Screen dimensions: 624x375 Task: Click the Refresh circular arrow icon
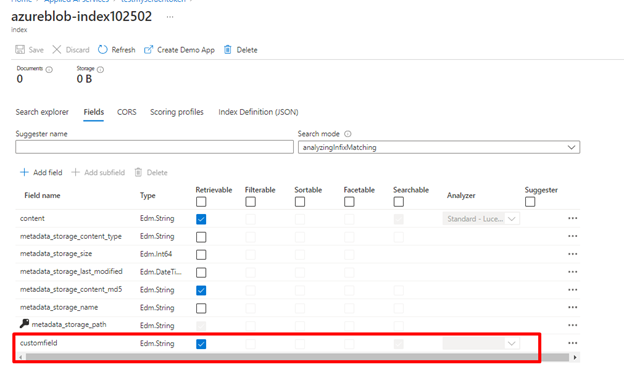click(x=103, y=49)
